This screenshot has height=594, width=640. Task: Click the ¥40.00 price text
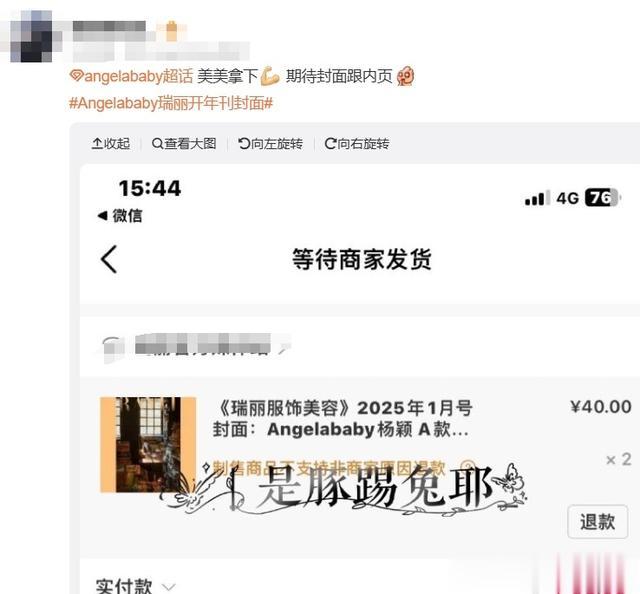601,407
